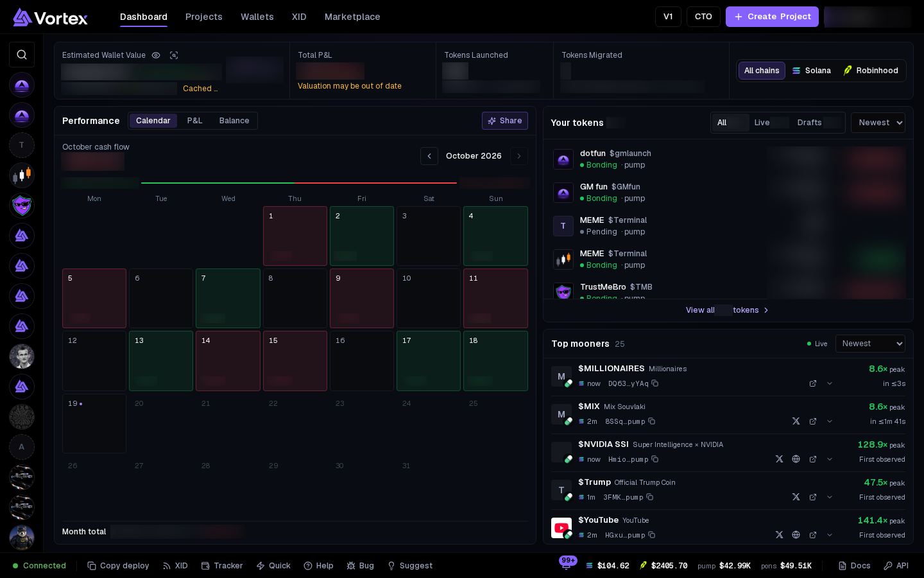Toggle wallet value visibility eye icon
Screen dimensions: 924x578
pos(156,55)
